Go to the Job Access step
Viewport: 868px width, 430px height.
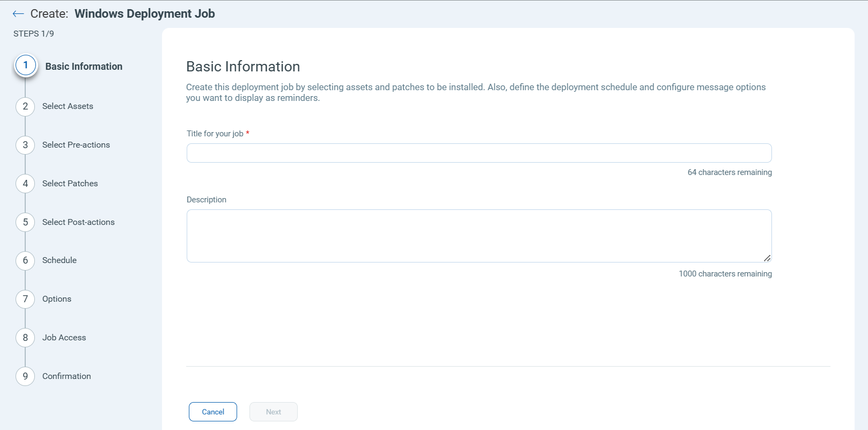click(x=64, y=338)
